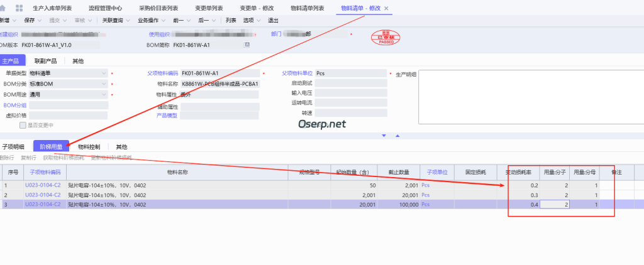644x265 pixels.
Task: Expand the 审核 dropdown arrow
Action: point(90,21)
